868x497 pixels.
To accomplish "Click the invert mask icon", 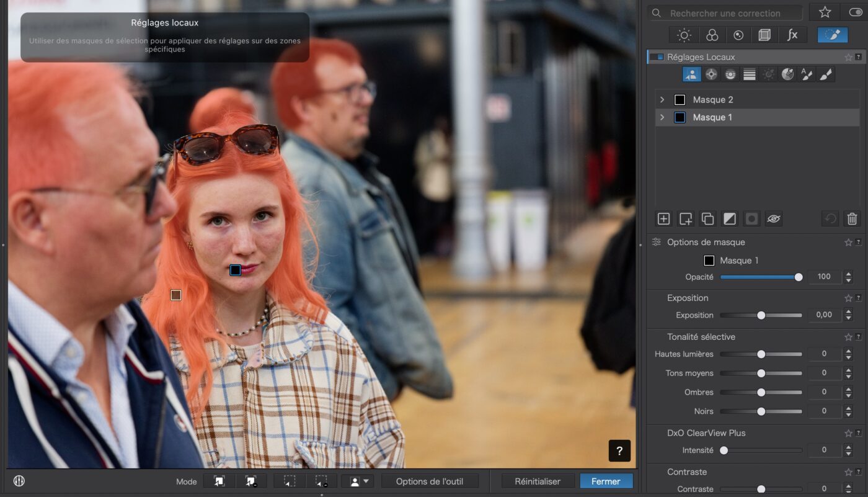I will point(729,218).
